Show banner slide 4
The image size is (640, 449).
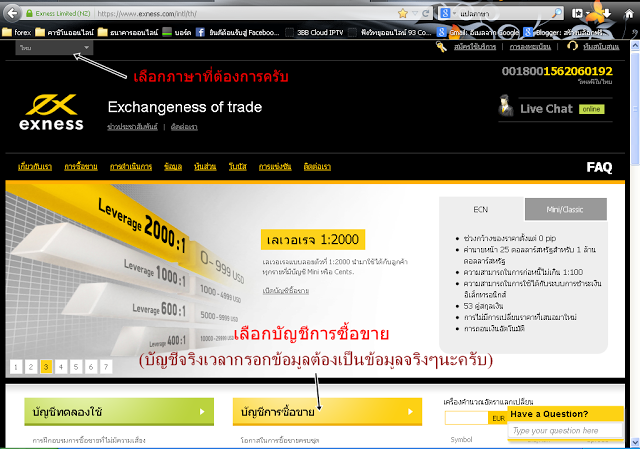coord(61,367)
